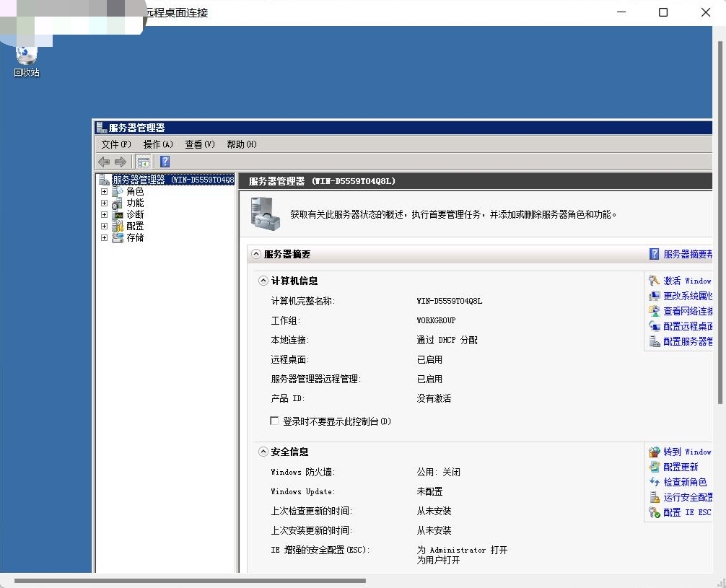Click the 配置 IE ESC link
The width and height of the screenshot is (726, 588).
pos(687,512)
